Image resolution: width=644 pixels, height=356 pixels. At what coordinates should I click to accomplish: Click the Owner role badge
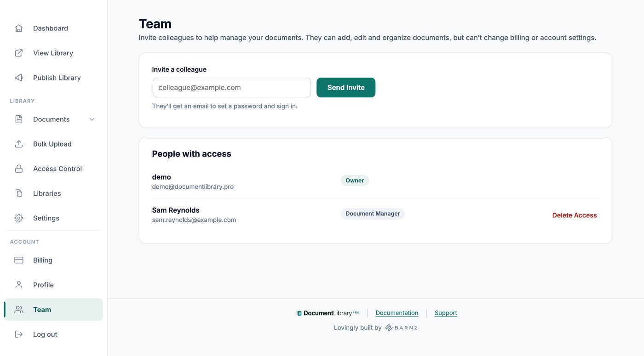[355, 181]
